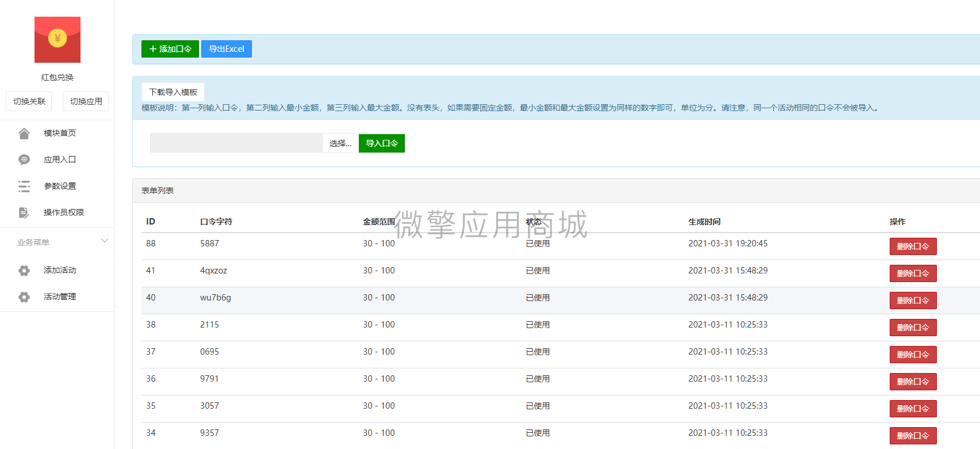Screen dimensions: 980x449
Task: Open 模块首页 in the sidebar
Action: 60,133
